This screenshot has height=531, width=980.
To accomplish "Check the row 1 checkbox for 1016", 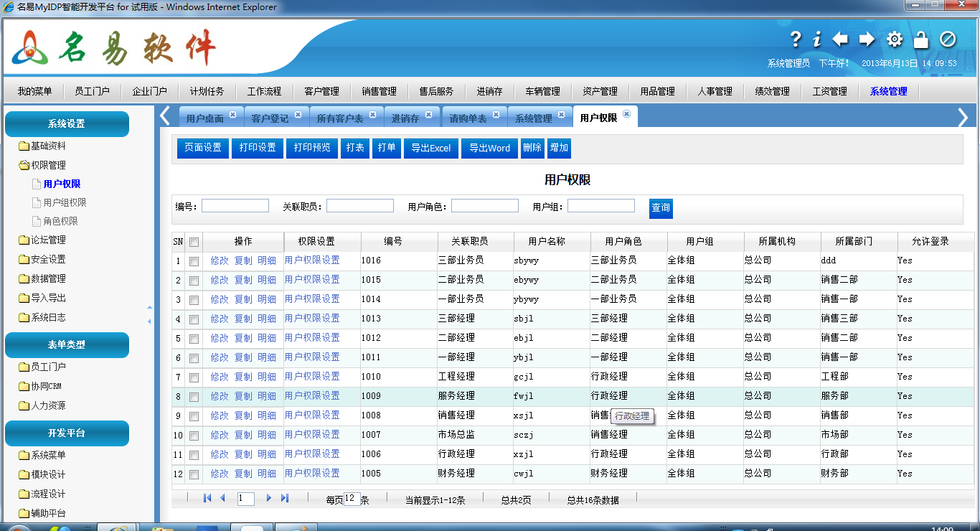I will [x=194, y=262].
